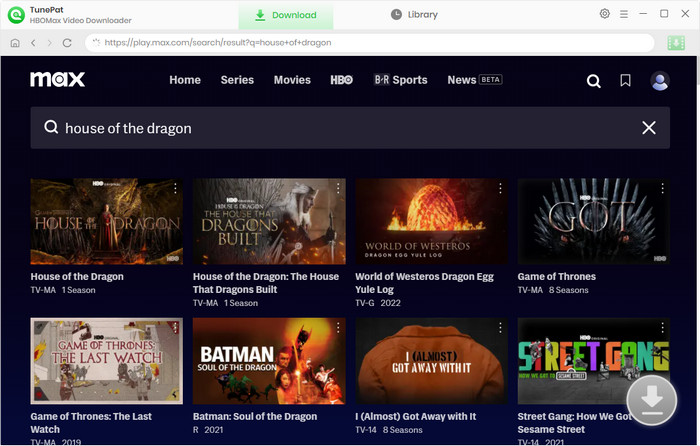Open House of the Dragon thumbnail
This screenshot has width=700, height=446.
[107, 221]
